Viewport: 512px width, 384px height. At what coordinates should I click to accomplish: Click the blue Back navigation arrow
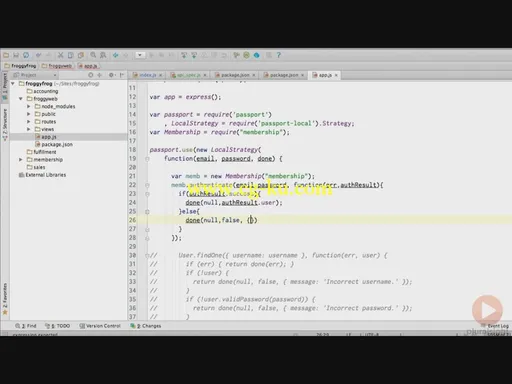pos(116,55)
